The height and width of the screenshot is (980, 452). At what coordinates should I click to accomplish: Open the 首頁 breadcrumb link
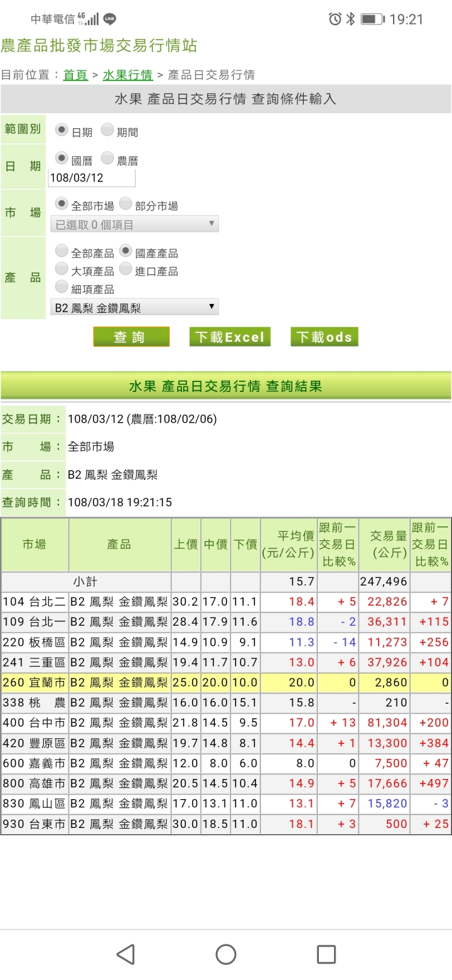[75, 75]
